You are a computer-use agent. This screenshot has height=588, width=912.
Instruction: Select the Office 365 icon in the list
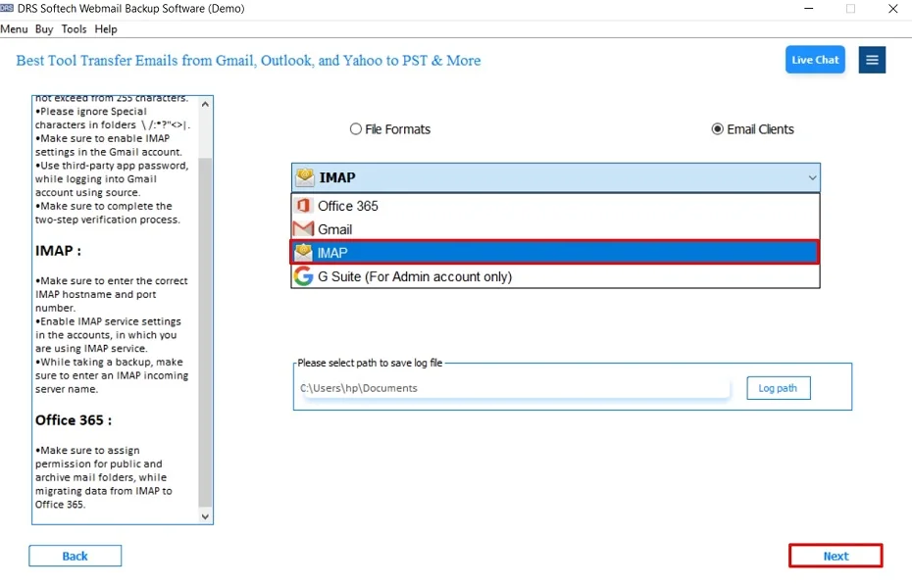click(x=306, y=206)
